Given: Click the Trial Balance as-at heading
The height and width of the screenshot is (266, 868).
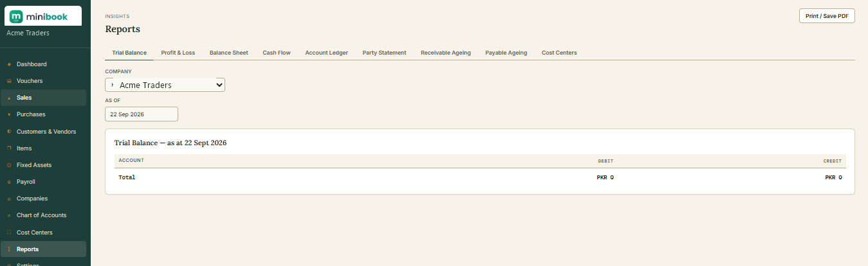Looking at the screenshot, I should pos(171,143).
